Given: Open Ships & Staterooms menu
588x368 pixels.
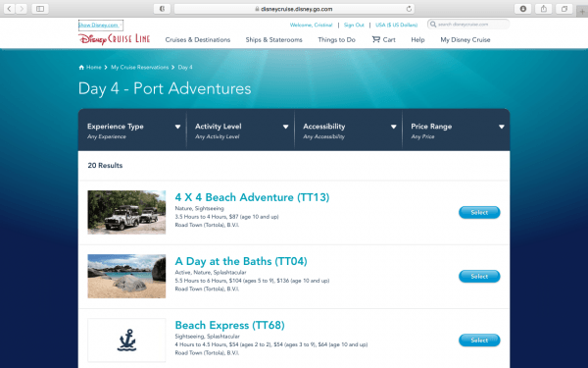Looking at the screenshot, I should [273, 40].
